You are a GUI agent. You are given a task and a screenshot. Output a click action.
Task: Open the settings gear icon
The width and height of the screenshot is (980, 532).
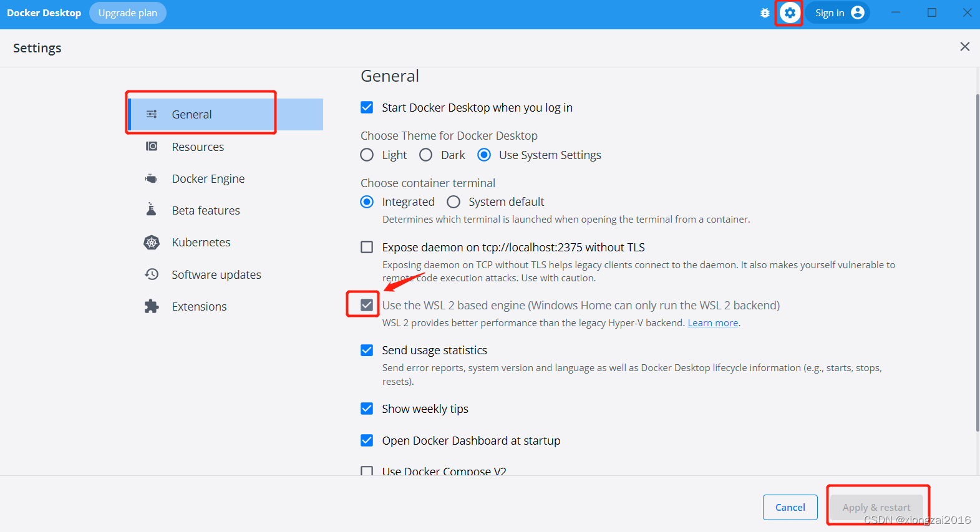[x=790, y=13]
